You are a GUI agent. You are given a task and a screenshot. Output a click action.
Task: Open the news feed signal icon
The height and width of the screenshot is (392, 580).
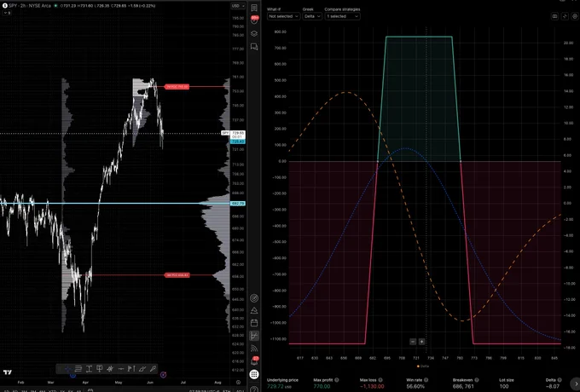tap(254, 348)
